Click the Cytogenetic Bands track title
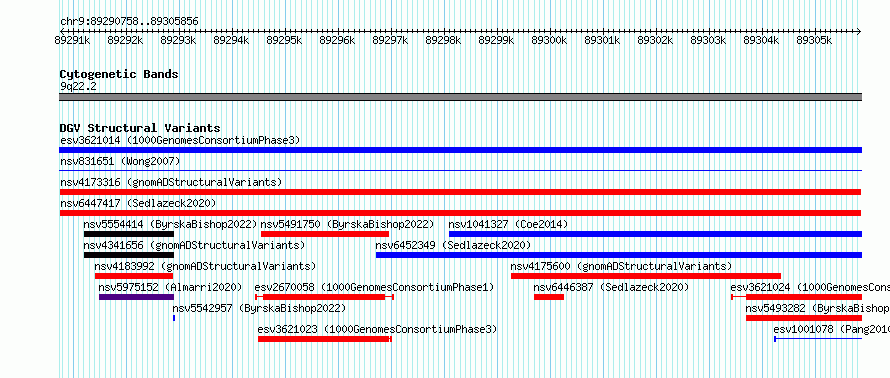890x378 pixels. [x=119, y=74]
